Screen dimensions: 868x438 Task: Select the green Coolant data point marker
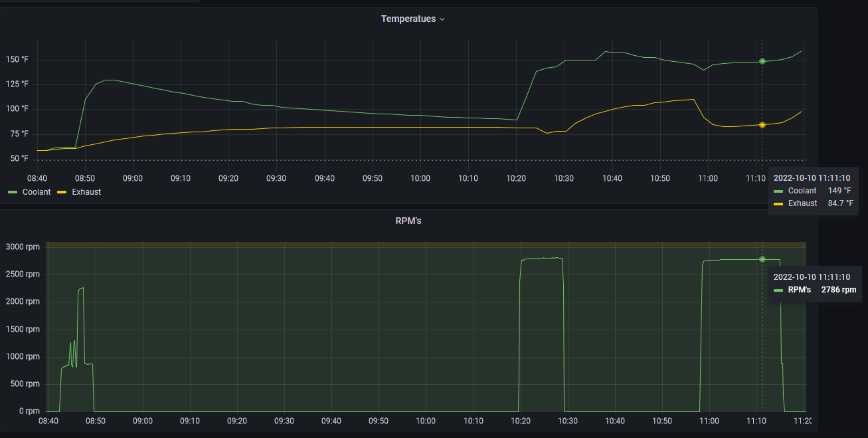tap(762, 61)
